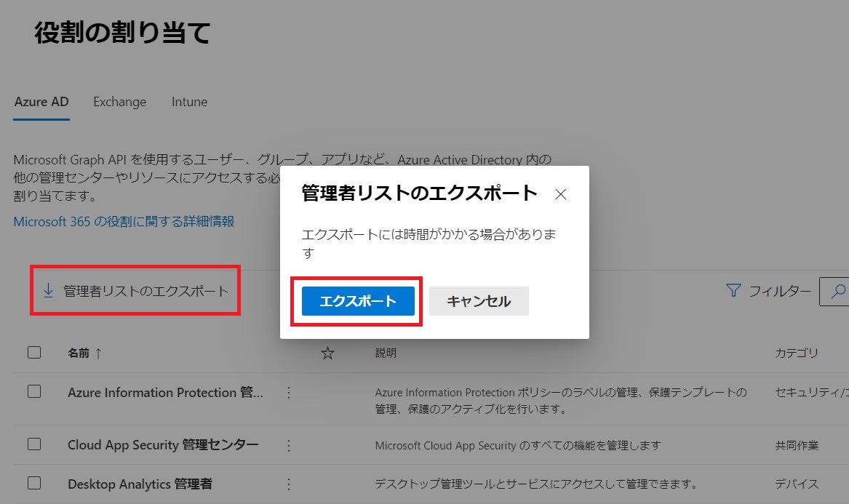This screenshot has height=504, width=849.
Task: Click the フィルター funnel icon
Action: [733, 291]
